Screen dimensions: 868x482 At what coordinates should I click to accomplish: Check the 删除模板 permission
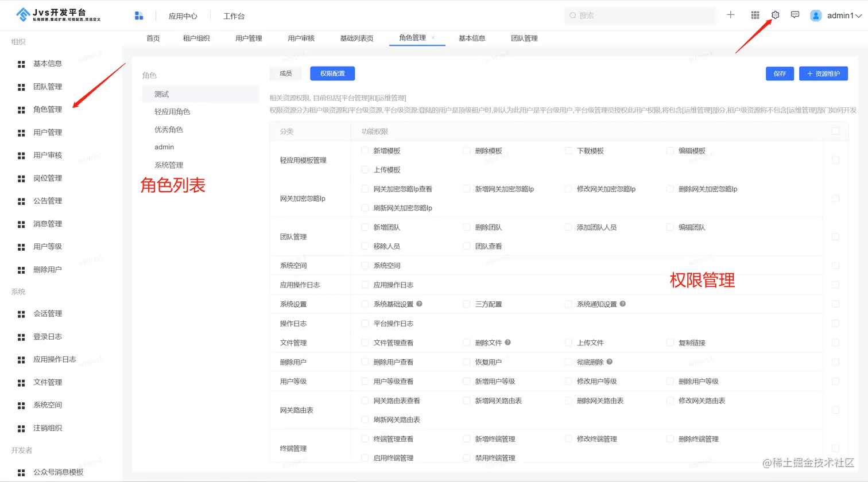pos(467,150)
